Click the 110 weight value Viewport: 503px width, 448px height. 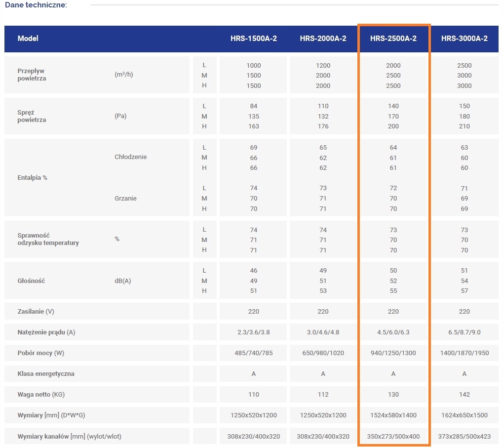click(x=253, y=394)
